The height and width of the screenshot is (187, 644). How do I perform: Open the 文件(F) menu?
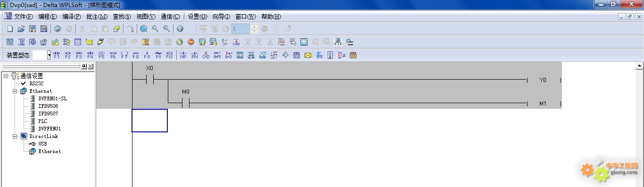click(24, 16)
